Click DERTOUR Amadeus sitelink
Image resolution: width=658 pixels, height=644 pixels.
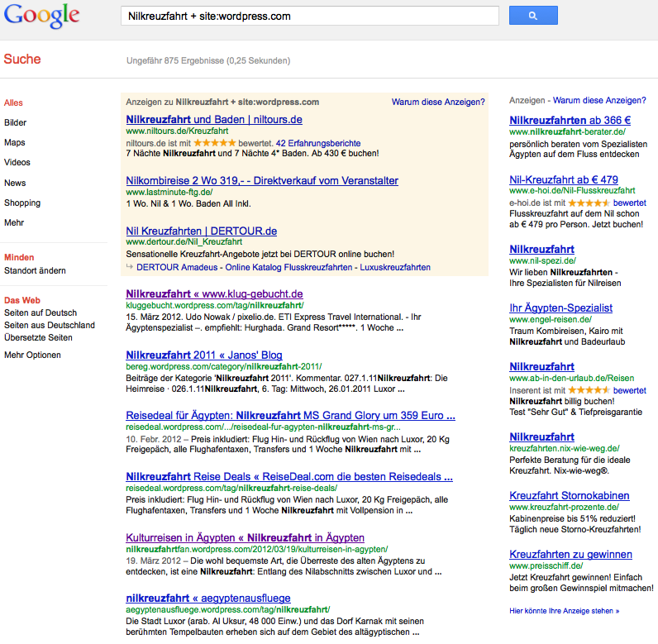[x=177, y=267]
